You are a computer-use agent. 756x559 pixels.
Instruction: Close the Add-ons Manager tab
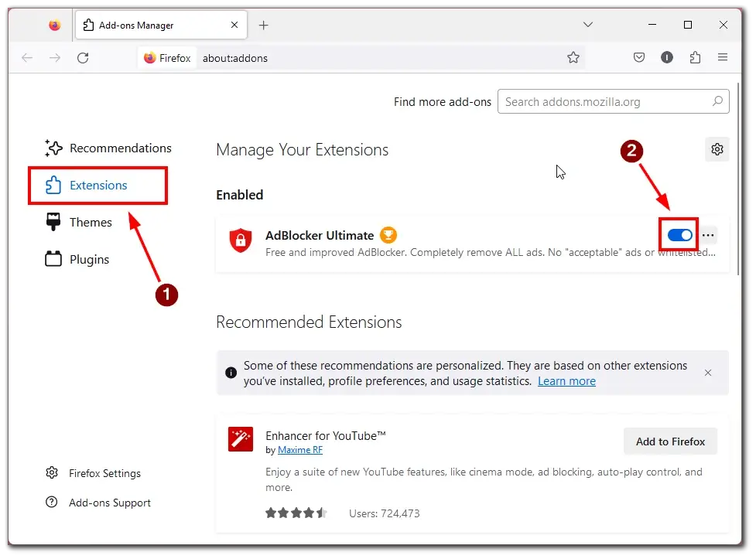pos(234,25)
